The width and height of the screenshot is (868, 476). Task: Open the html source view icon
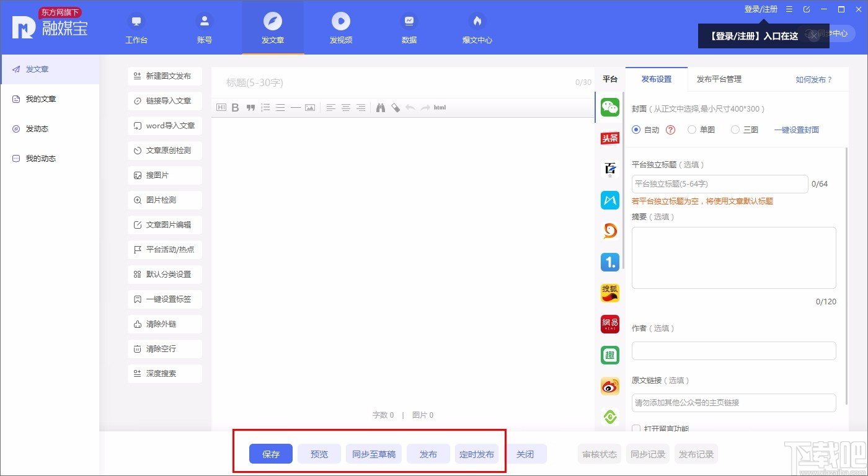439,107
